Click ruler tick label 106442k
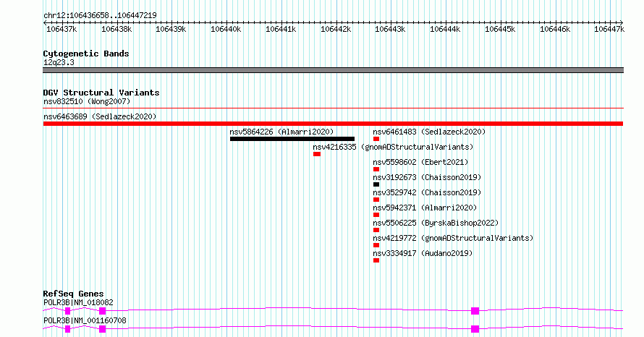This screenshot has height=337, width=644. tap(336, 29)
